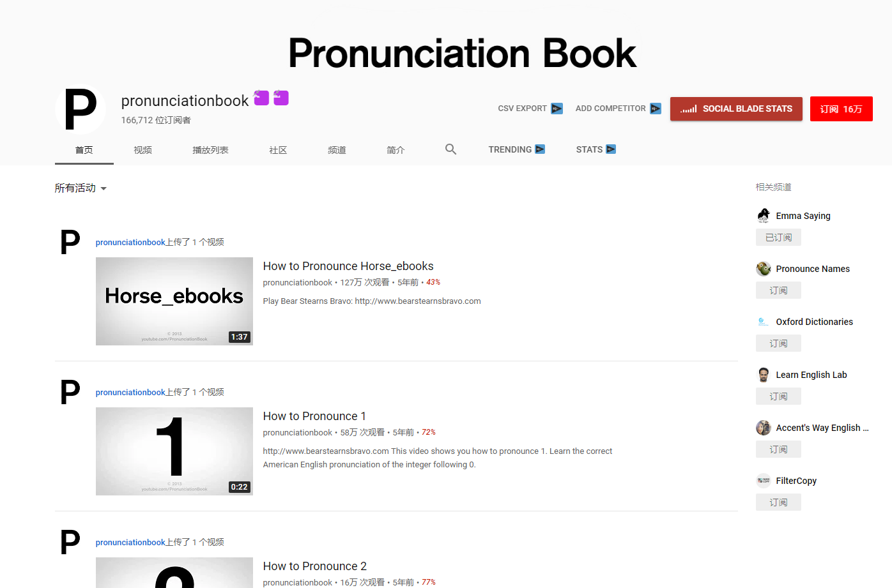Click the P avatar beside How to Pronounce 2
Viewport: 892px width, 588px height.
click(x=70, y=542)
